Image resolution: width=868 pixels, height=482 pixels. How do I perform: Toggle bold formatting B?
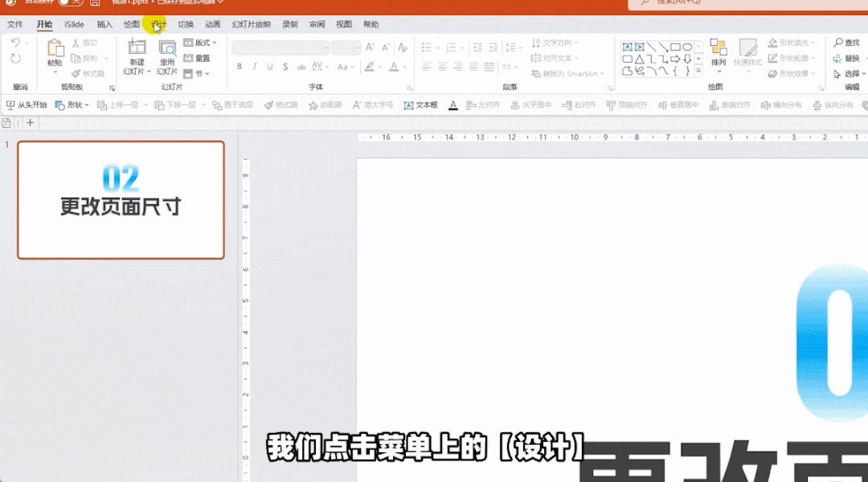coord(240,67)
